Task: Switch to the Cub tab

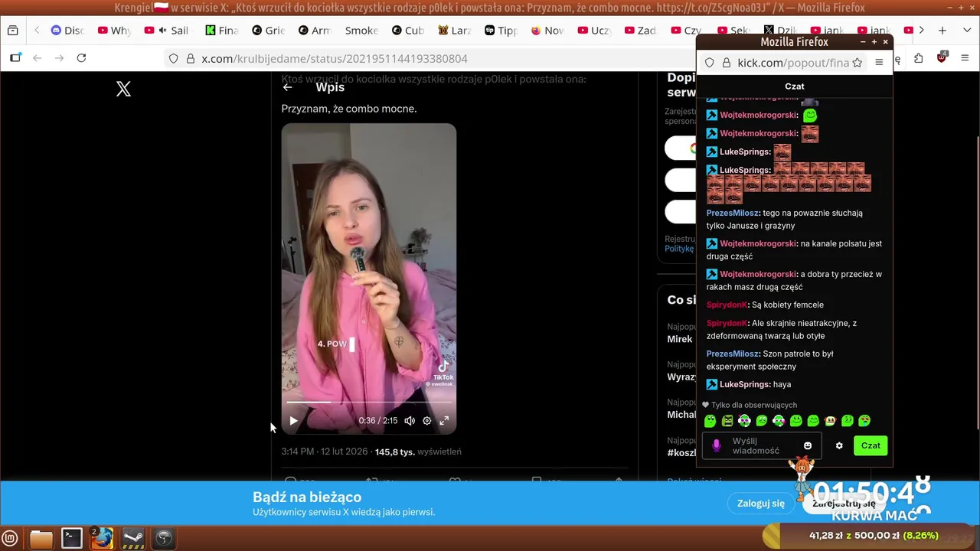Action: pyautogui.click(x=408, y=31)
